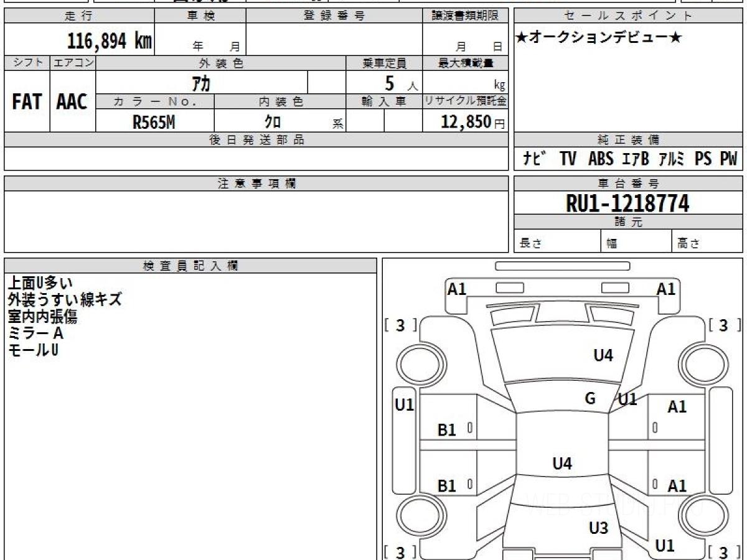Select the note 外装うすい線キズ
Image resolution: width=747 pixels, height=560 pixels.
[64, 300]
